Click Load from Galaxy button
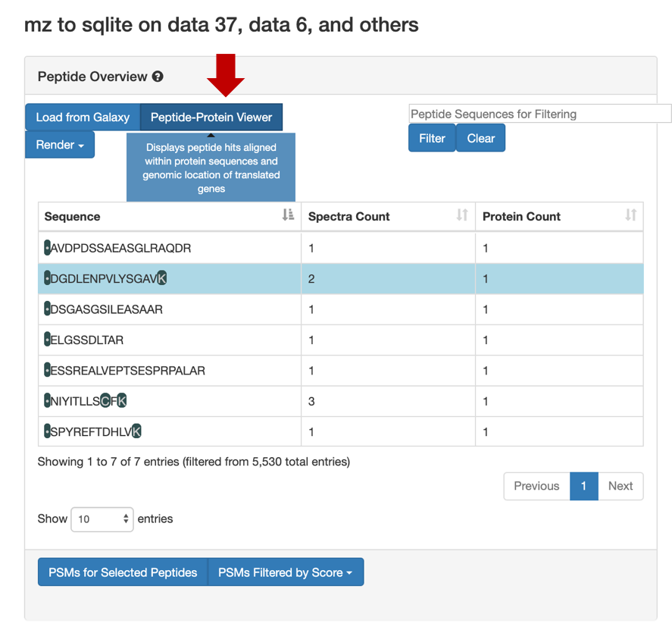The width and height of the screenshot is (672, 633). pyautogui.click(x=83, y=117)
